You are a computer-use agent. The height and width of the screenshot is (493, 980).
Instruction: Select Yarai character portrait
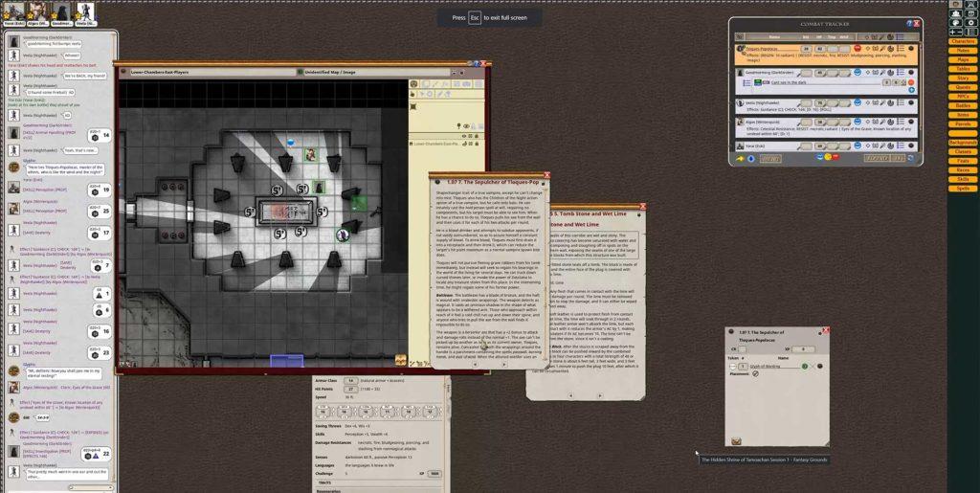click(x=13, y=11)
